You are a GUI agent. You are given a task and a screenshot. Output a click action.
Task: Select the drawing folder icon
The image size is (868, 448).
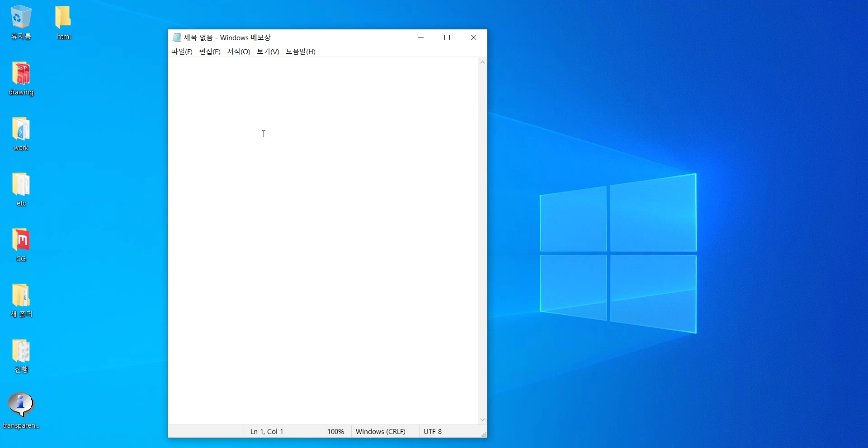[21, 79]
